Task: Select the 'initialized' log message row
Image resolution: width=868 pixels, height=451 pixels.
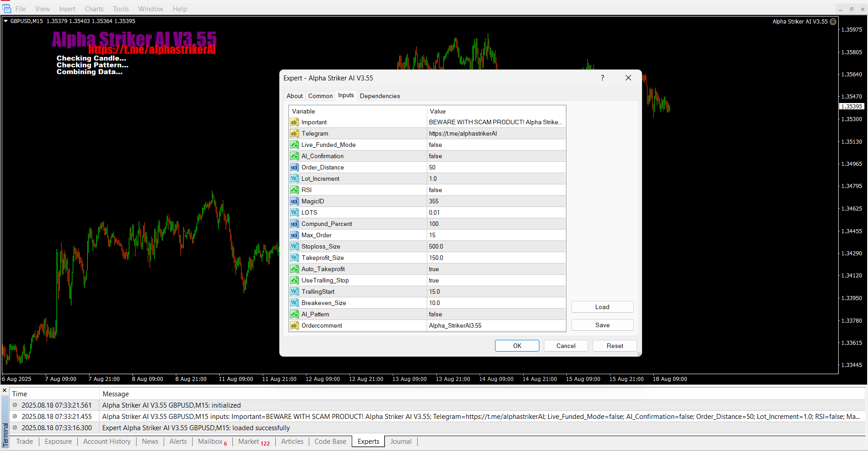Action: click(437, 405)
